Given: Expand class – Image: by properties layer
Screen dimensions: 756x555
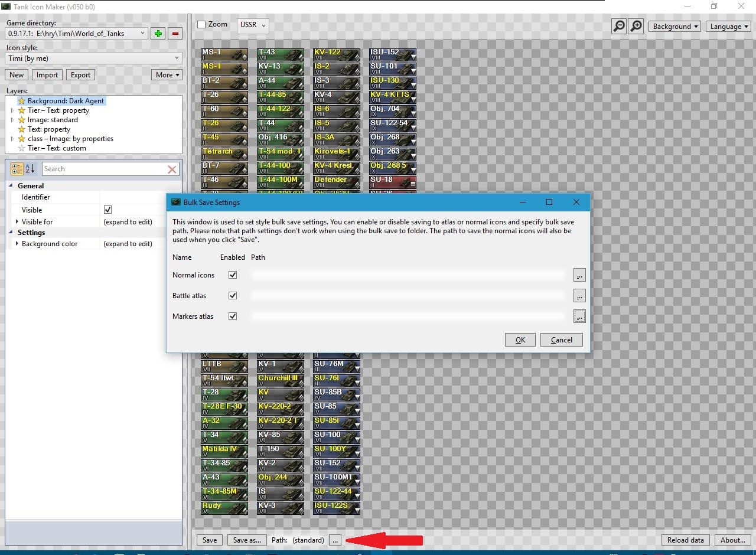Looking at the screenshot, I should pyautogui.click(x=13, y=139).
